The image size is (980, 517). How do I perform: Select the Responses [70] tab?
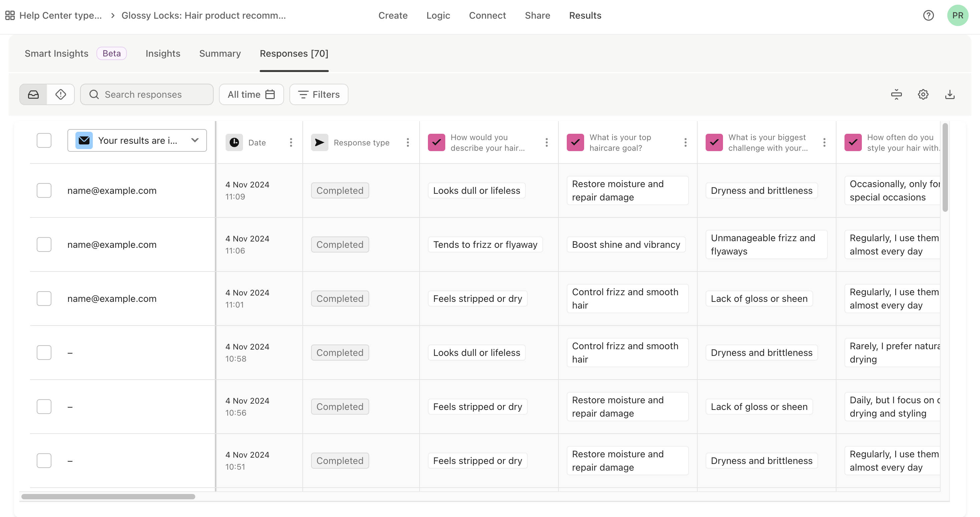coord(294,53)
